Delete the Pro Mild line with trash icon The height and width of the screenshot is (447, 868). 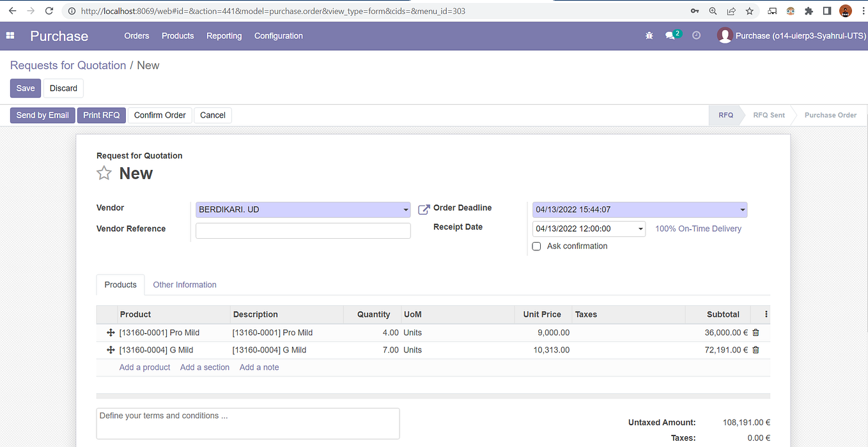756,332
